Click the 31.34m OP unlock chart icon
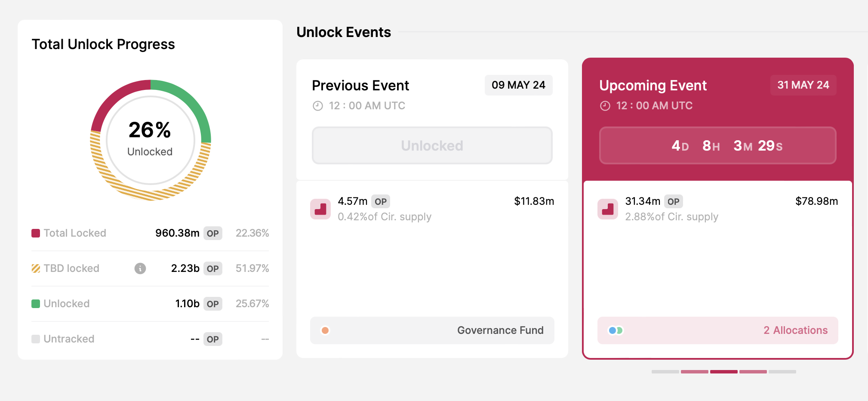Viewport: 868px width, 401px height. (607, 209)
